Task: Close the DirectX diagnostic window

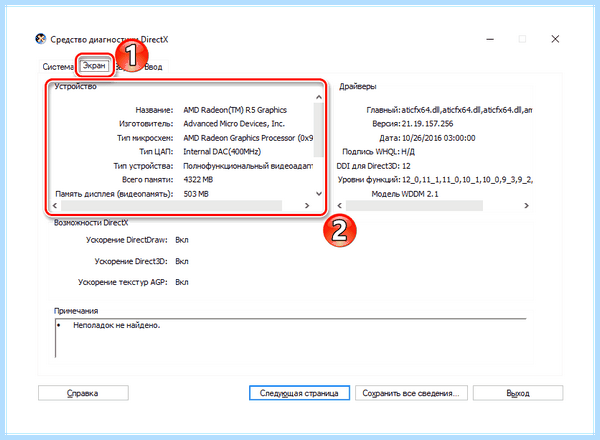Action: tap(555, 39)
